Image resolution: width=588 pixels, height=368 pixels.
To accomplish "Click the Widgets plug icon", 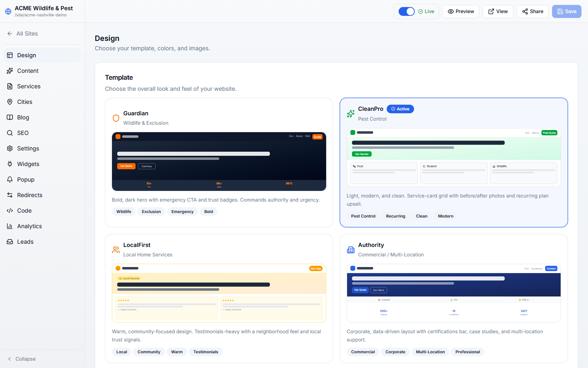I will [x=10, y=164].
